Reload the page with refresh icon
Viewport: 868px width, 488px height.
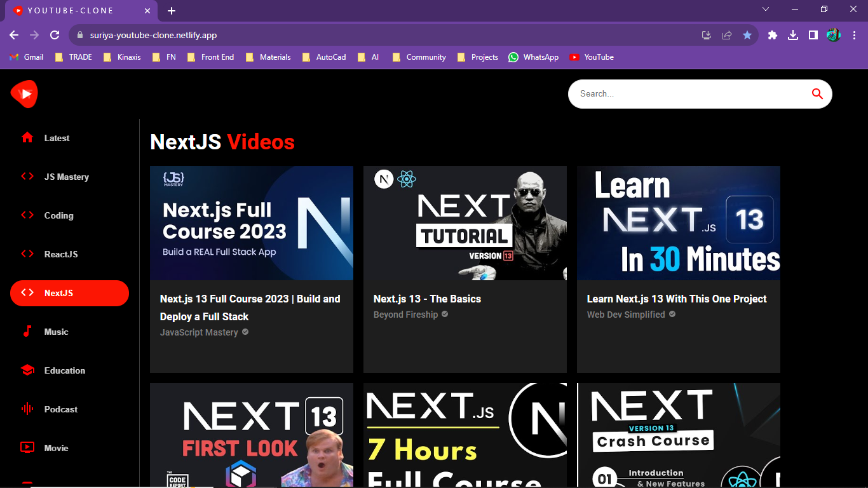pos(55,35)
